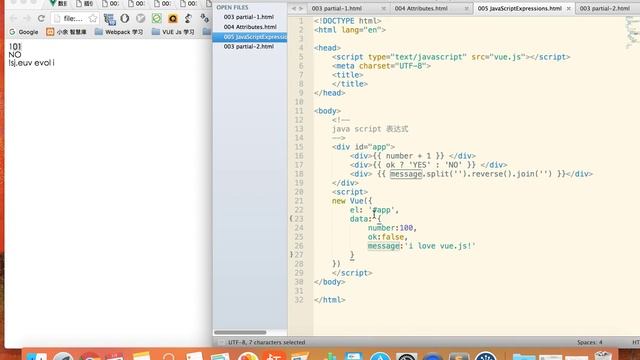Viewport: 640px width, 360px height.
Task: Click the fold arrow at line 23
Action: click(291, 219)
